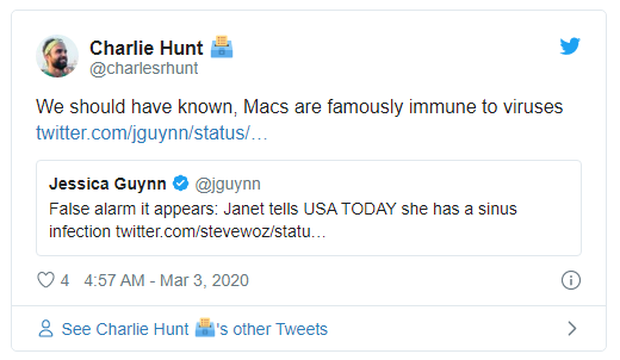Open the Charlie Hunt display name
This screenshot has height=360, width=620.
pos(146,48)
